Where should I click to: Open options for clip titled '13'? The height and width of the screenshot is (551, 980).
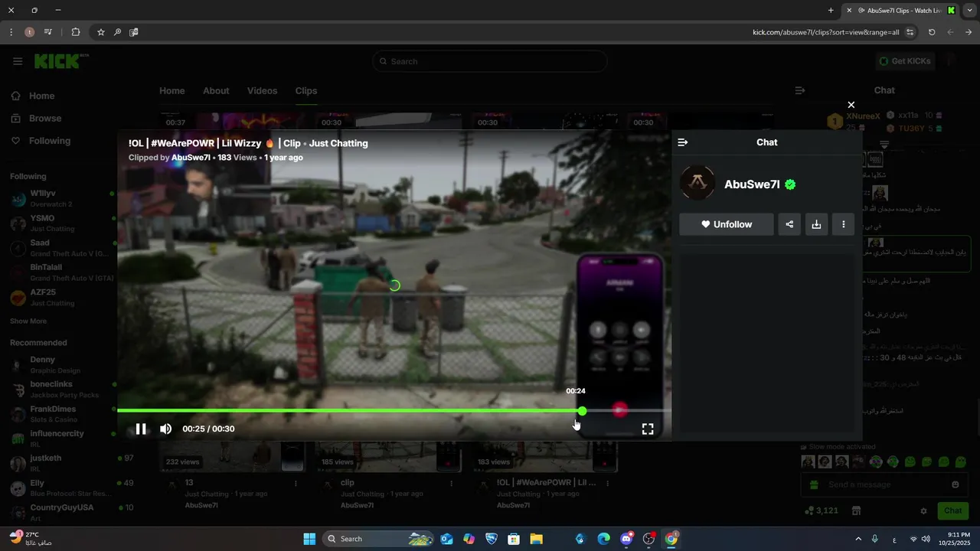pyautogui.click(x=296, y=484)
